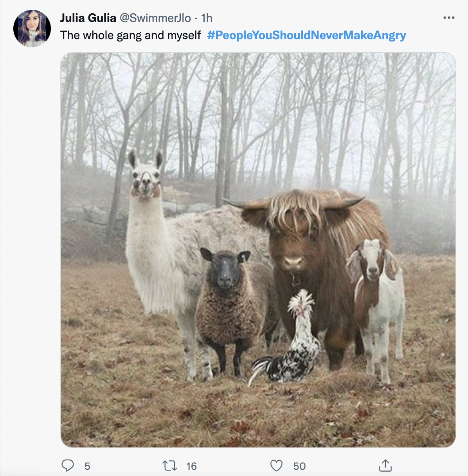Open Julia Gulia's profile picture
Viewport: 468px width, 476px height.
(x=32, y=29)
